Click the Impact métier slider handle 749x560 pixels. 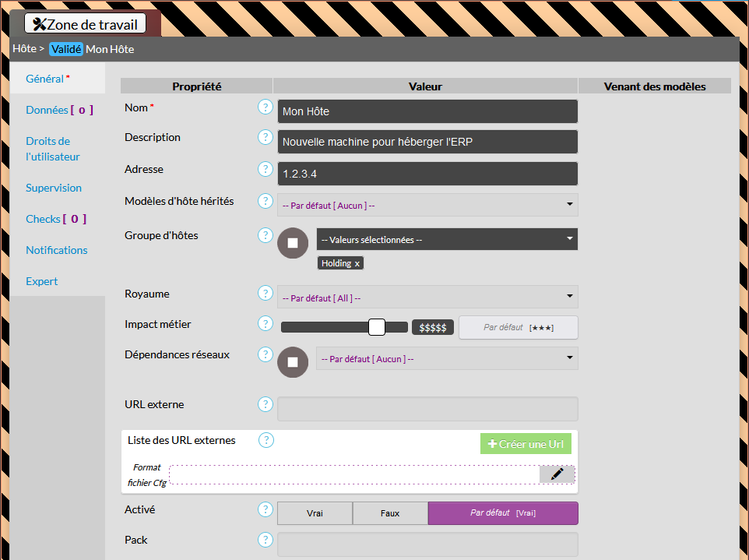coord(377,327)
